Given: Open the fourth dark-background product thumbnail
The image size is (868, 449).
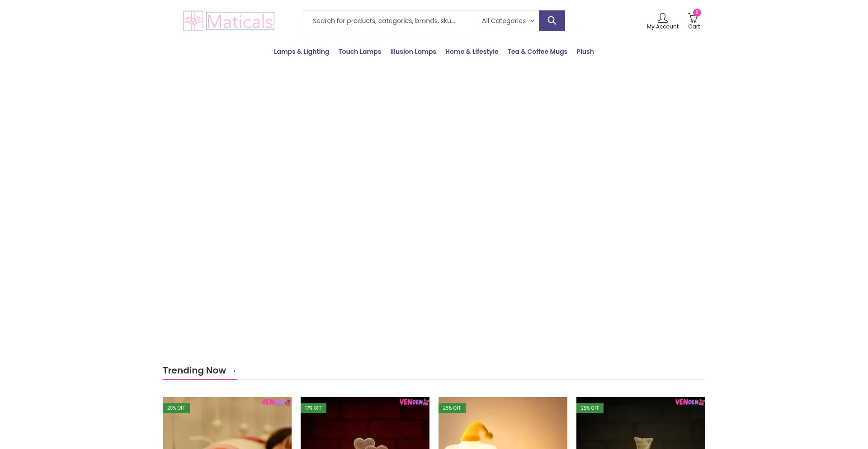Looking at the screenshot, I should pos(641,430).
